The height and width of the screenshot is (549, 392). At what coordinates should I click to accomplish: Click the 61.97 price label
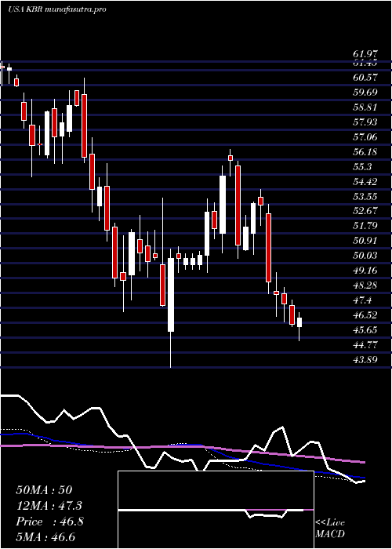pos(365,54)
